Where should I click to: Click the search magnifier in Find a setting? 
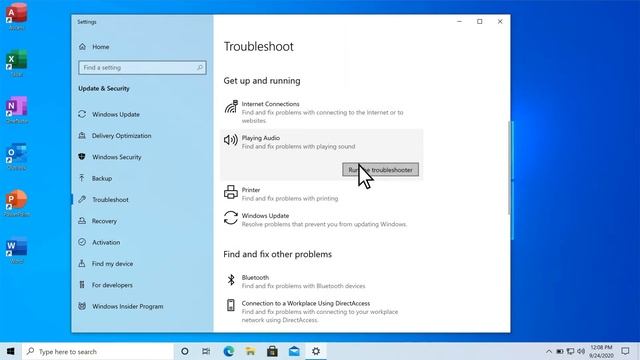(x=200, y=67)
